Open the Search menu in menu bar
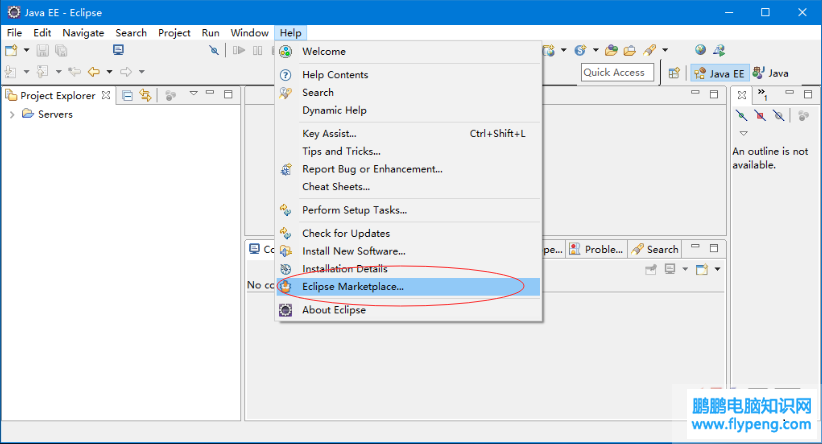Viewport: 822px width, 444px height. [131, 33]
